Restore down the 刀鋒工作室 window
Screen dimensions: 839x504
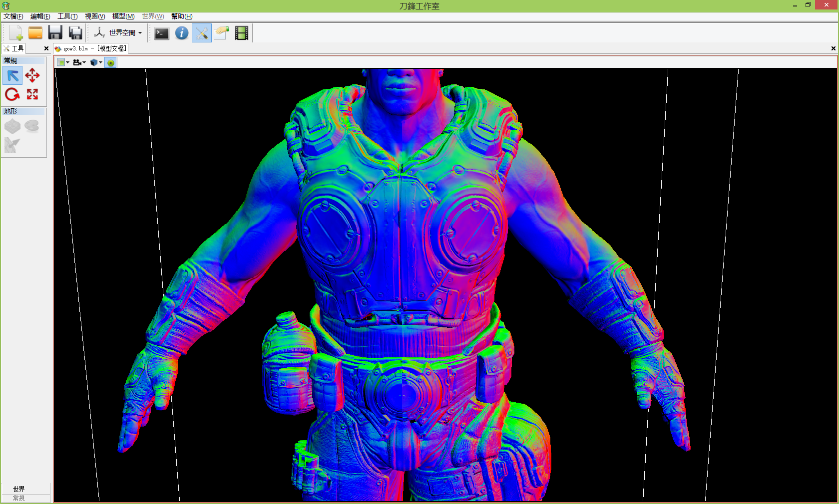[808, 5]
